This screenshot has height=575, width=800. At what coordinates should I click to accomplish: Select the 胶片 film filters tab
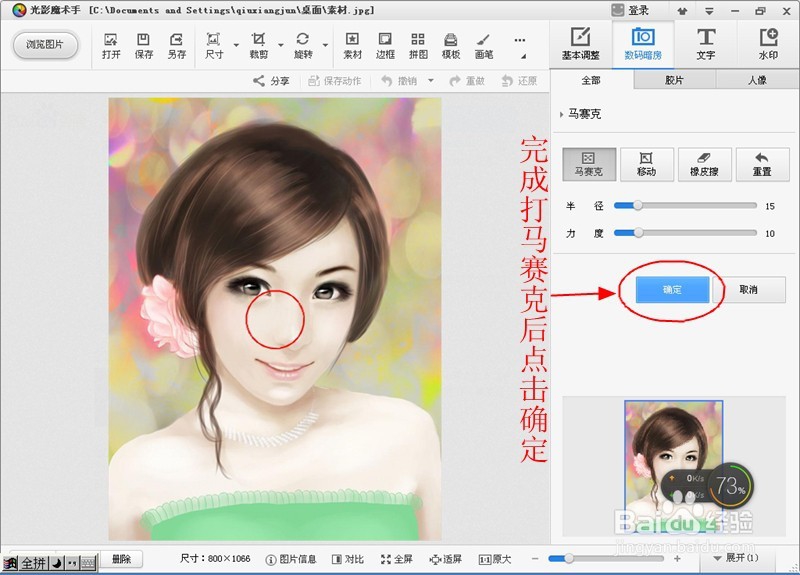pos(674,80)
